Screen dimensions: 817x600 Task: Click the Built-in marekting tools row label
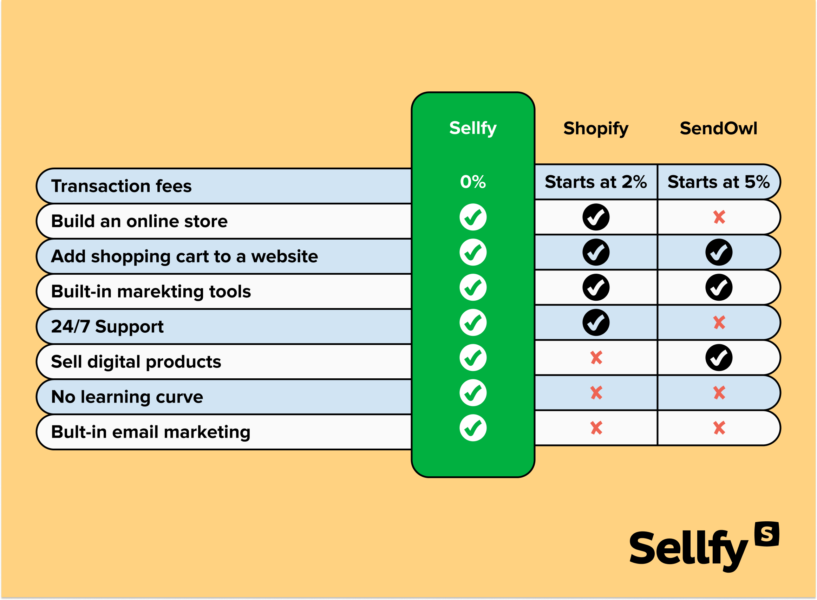pyautogui.click(x=151, y=292)
